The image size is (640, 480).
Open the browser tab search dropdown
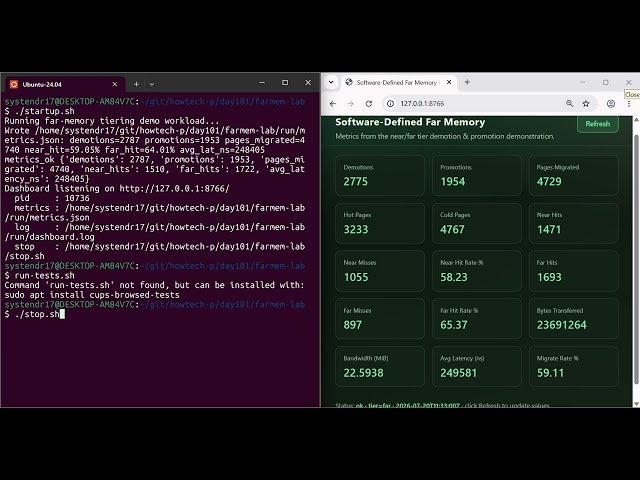pyautogui.click(x=331, y=82)
